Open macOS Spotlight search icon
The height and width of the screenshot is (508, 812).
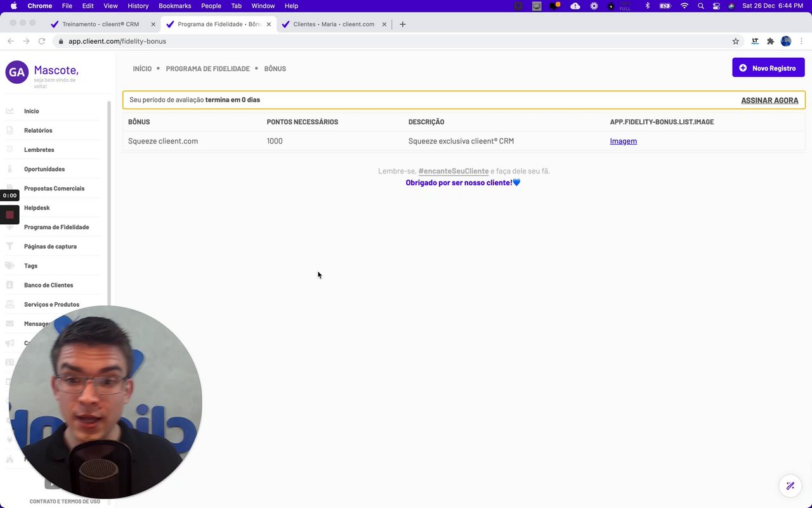700,6
